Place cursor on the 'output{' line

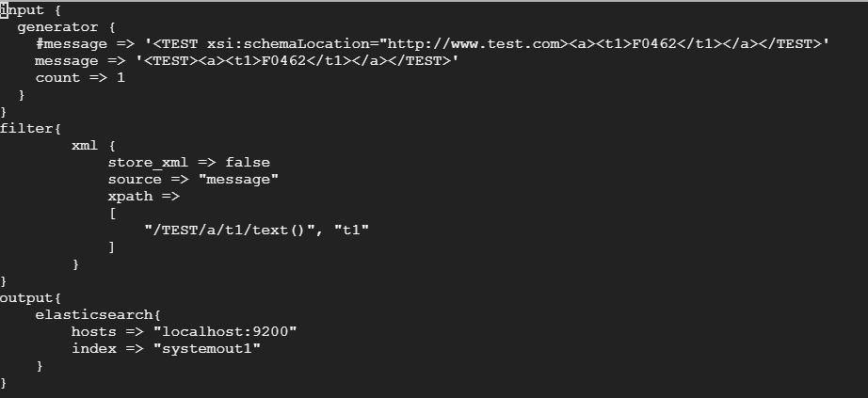(x=30, y=298)
